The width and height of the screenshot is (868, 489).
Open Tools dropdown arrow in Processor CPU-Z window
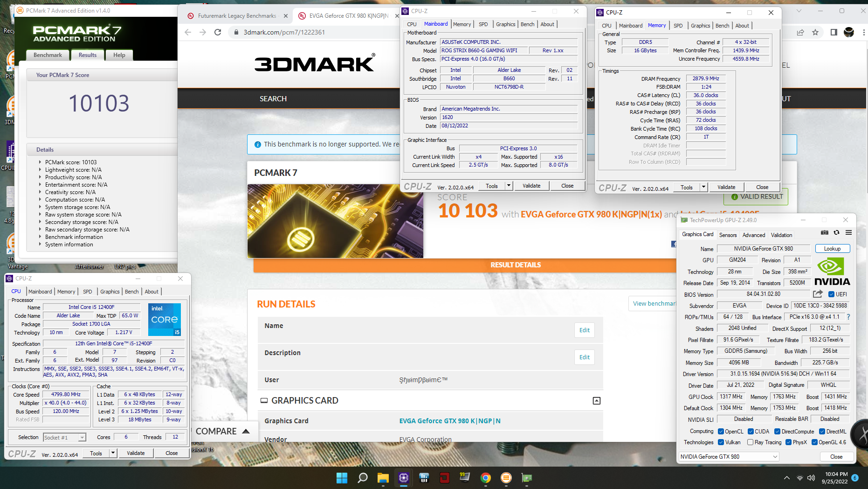113,453
